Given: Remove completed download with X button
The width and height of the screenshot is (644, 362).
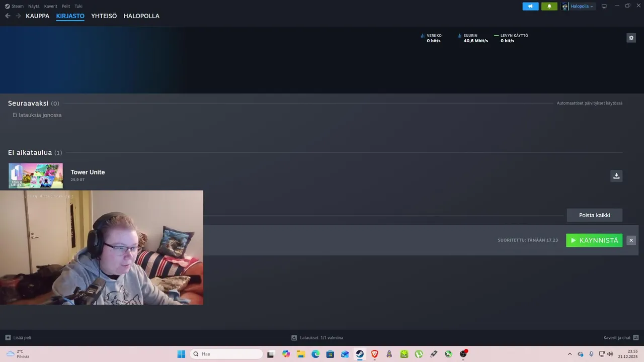Looking at the screenshot, I should [x=631, y=240].
